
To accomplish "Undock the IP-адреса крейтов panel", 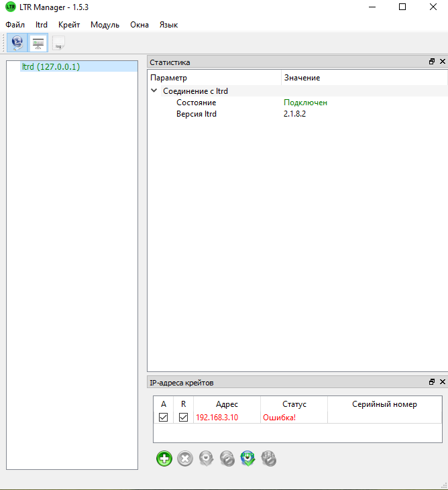I will click(x=432, y=382).
